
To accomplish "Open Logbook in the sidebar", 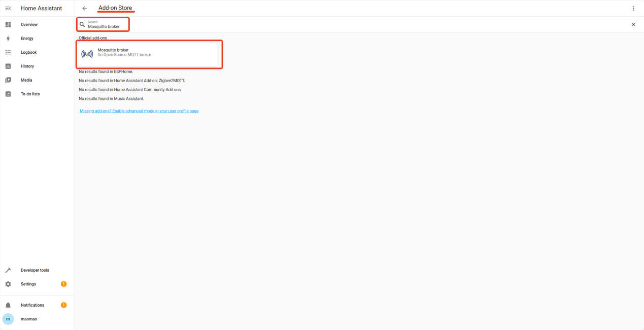I will [x=37, y=52].
